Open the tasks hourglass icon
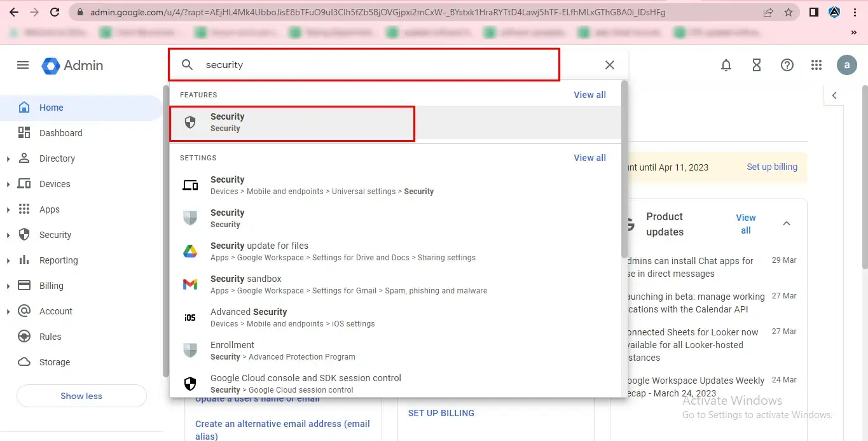The height and width of the screenshot is (441, 868). (x=757, y=65)
